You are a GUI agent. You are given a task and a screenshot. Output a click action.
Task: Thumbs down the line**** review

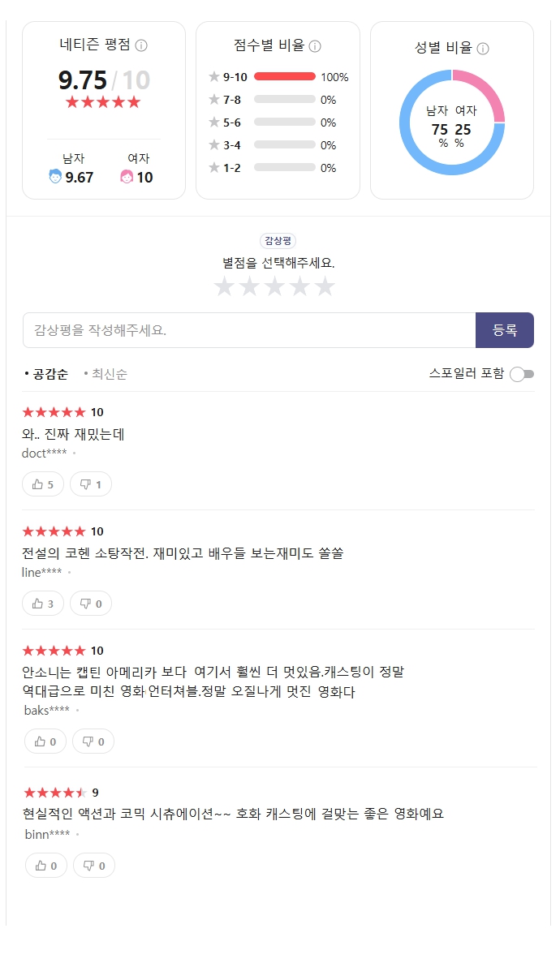(91, 604)
